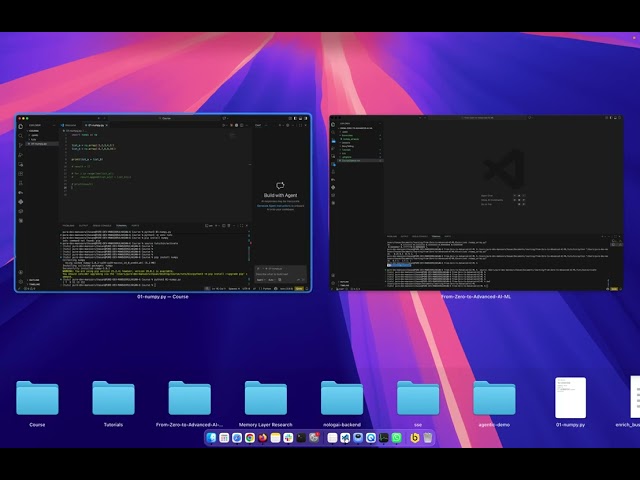The width and height of the screenshot is (640, 480).
Task: Open Extensions icon in Course window activity bar
Action: [x=20, y=173]
